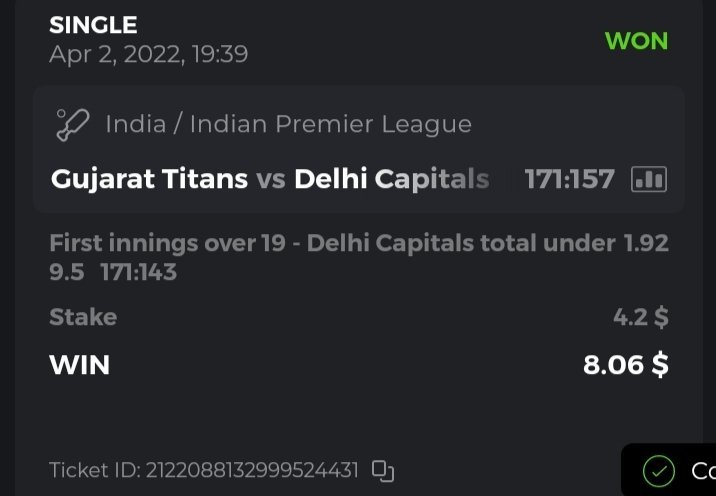Screen dimensions: 716x496
Task: Open match statistics bar chart icon
Action: [x=649, y=179]
